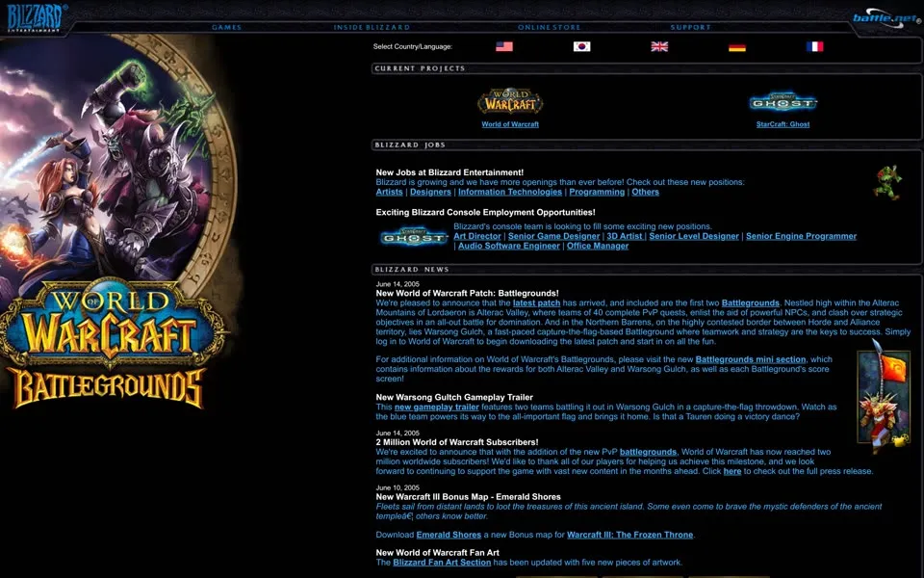924x578 pixels.
Task: Click Exciting Blizzard Console Employment Opportunities heading
Action: [x=485, y=212]
